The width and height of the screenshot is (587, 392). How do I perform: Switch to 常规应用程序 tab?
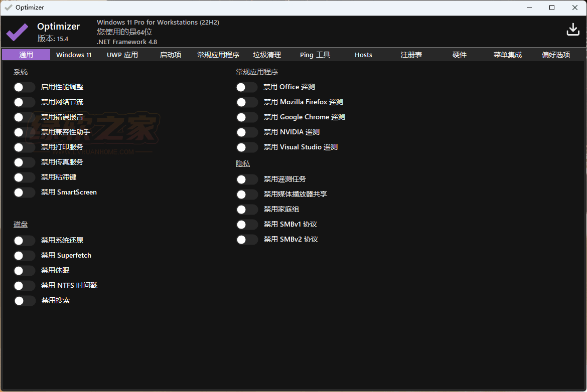(x=218, y=55)
